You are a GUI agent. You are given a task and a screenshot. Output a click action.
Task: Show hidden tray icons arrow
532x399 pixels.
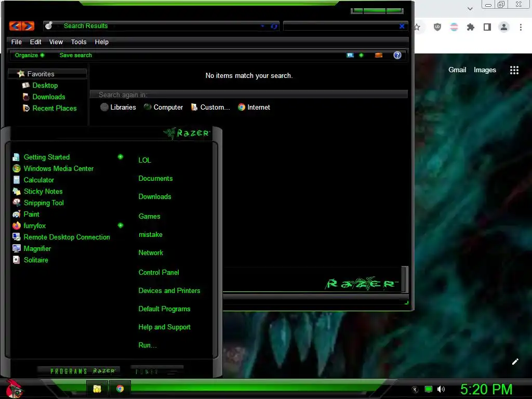415,389
